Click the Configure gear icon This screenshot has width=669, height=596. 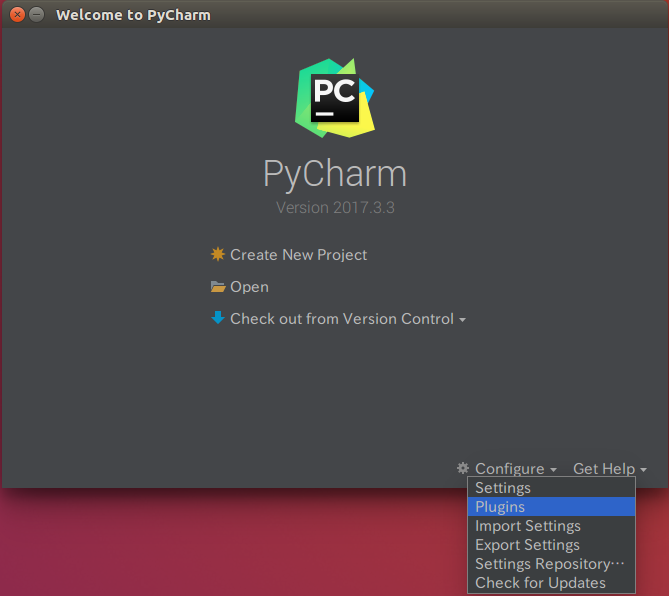[x=463, y=468]
